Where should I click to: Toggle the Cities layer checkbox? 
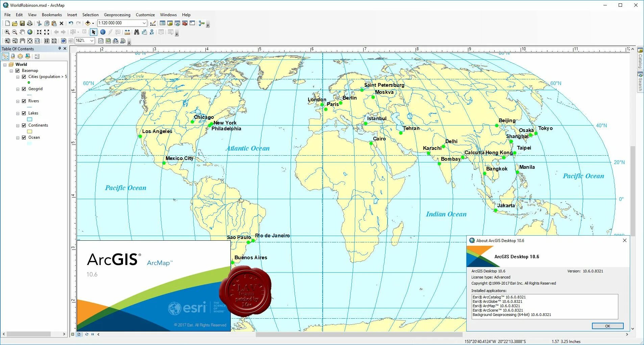pos(24,77)
